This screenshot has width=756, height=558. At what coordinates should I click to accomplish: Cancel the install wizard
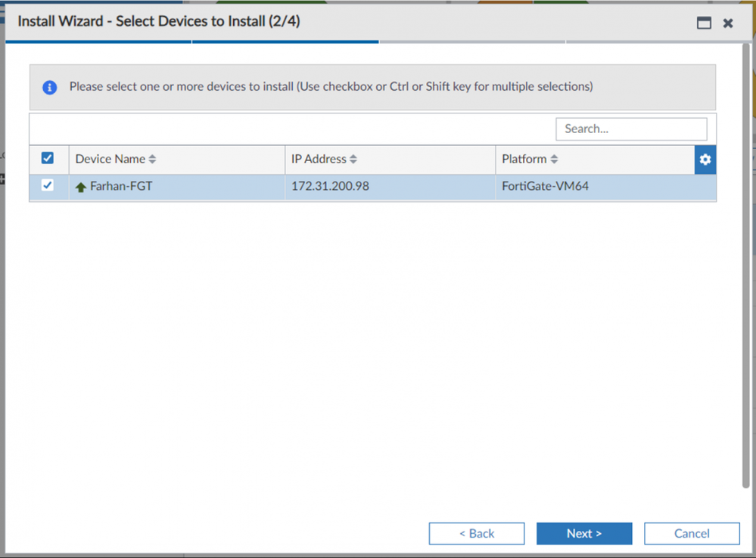pos(692,533)
